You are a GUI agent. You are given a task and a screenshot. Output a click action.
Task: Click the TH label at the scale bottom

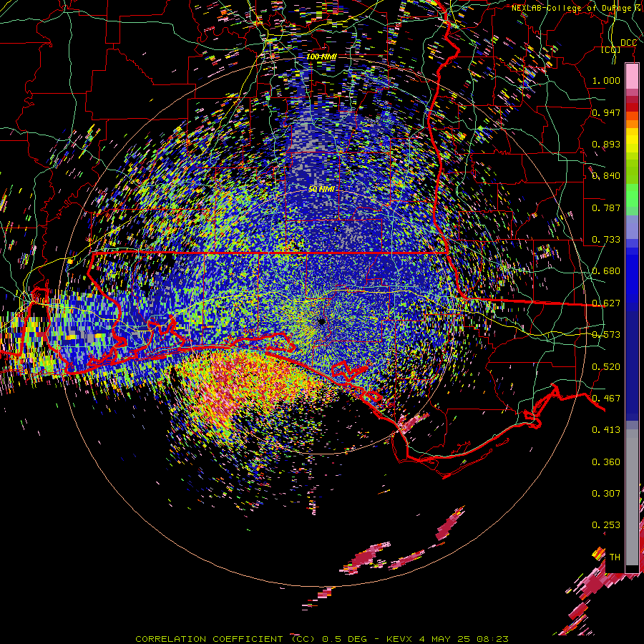pyautogui.click(x=615, y=557)
